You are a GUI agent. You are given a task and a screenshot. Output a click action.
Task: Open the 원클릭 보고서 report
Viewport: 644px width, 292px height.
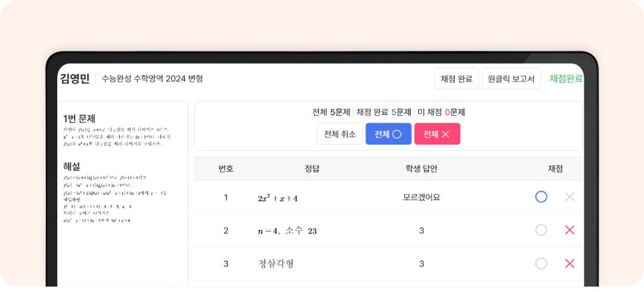(x=510, y=79)
